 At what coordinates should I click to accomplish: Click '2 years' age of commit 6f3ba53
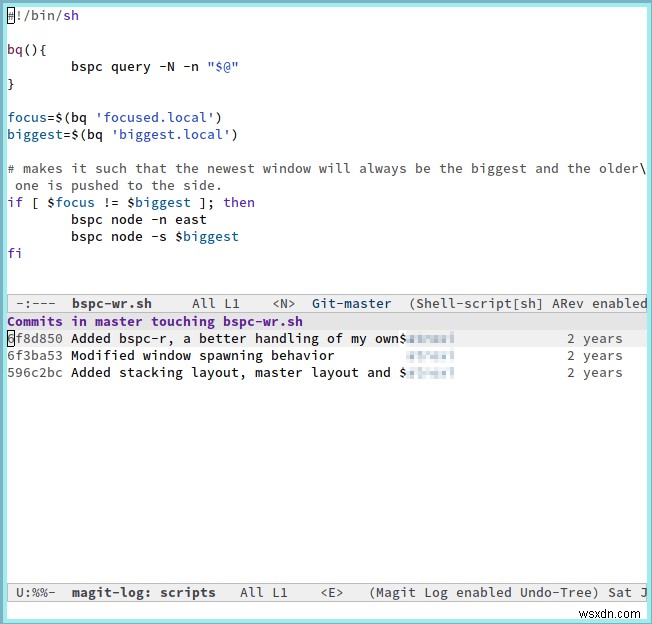595,356
